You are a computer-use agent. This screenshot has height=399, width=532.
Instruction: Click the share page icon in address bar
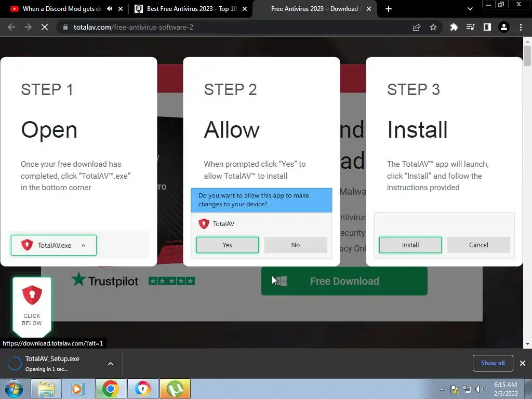(x=417, y=27)
